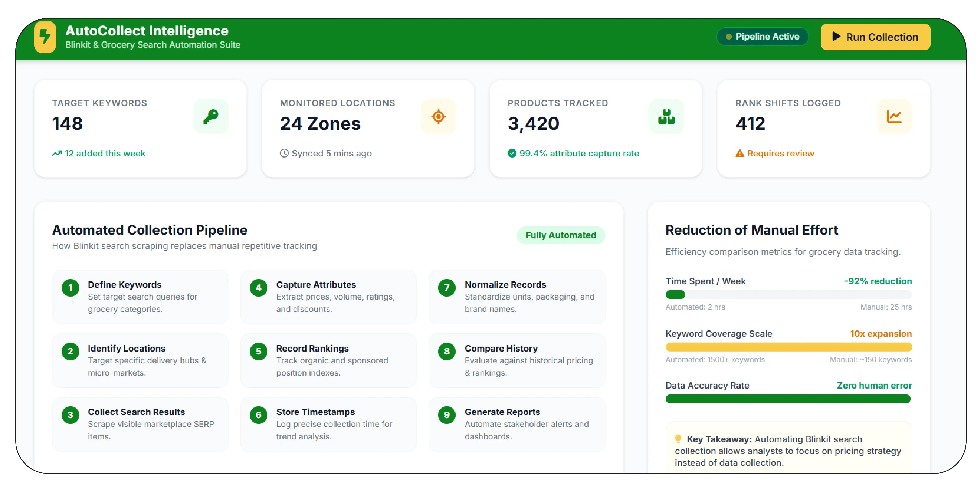This screenshot has width=980, height=486.
Task: Click step number 7 circle for Normalize Records
Action: 447,288
